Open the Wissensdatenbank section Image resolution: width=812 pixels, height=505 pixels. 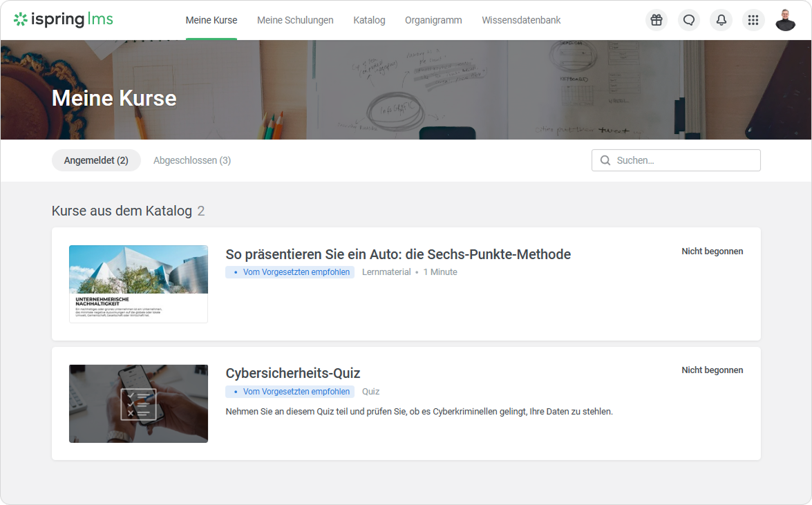(x=521, y=20)
